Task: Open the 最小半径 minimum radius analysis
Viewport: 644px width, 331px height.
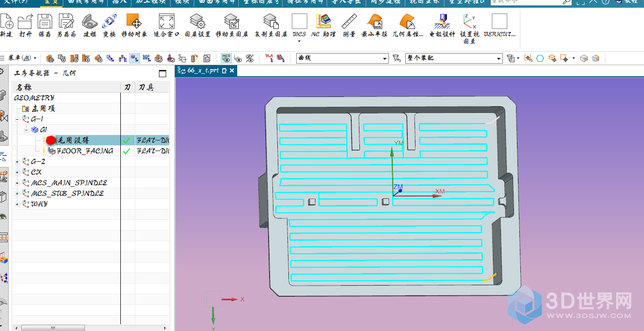Action: click(374, 22)
